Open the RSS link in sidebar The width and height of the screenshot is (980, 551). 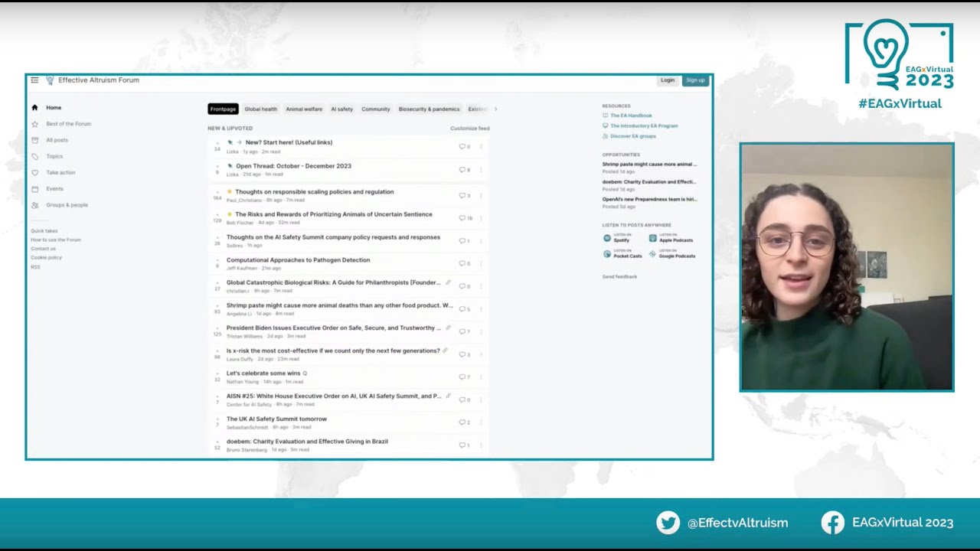(x=35, y=267)
